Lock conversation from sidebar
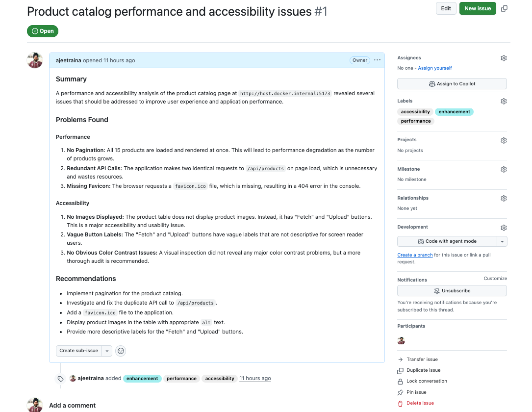This screenshot has height=412, width=532. tap(427, 381)
